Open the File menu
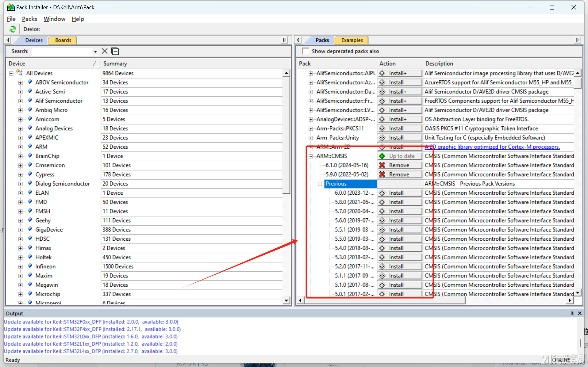 pos(11,19)
